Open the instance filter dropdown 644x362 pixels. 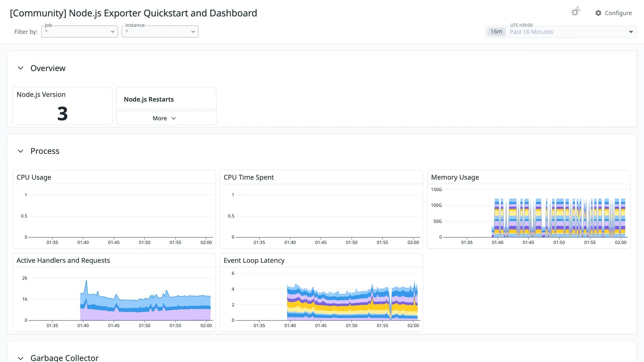click(160, 32)
